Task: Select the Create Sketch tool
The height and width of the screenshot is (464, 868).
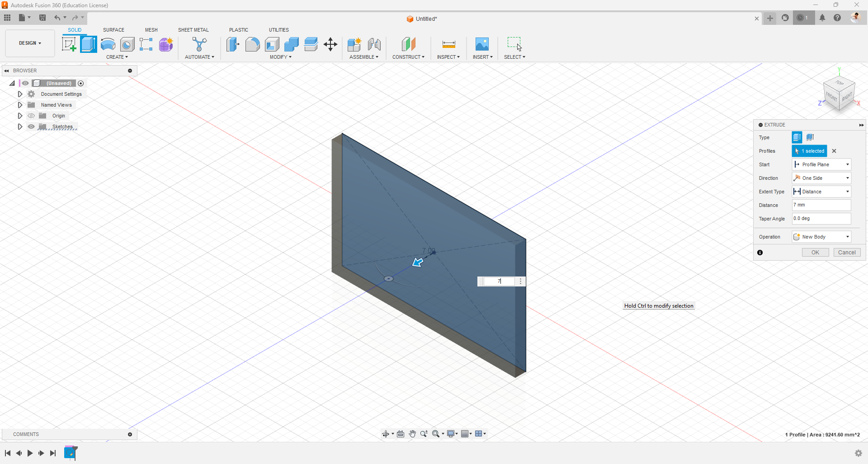Action: [69, 44]
